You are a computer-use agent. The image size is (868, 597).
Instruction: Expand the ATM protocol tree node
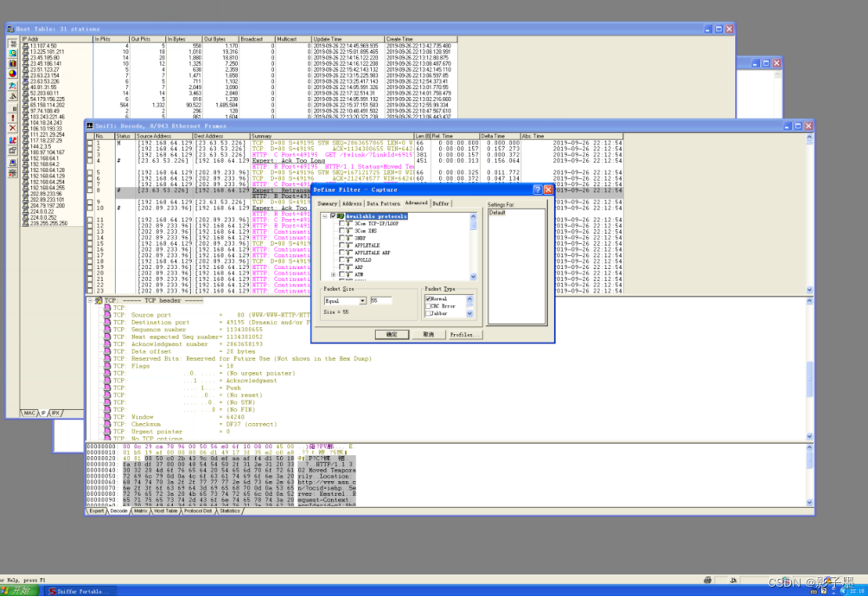(334, 274)
